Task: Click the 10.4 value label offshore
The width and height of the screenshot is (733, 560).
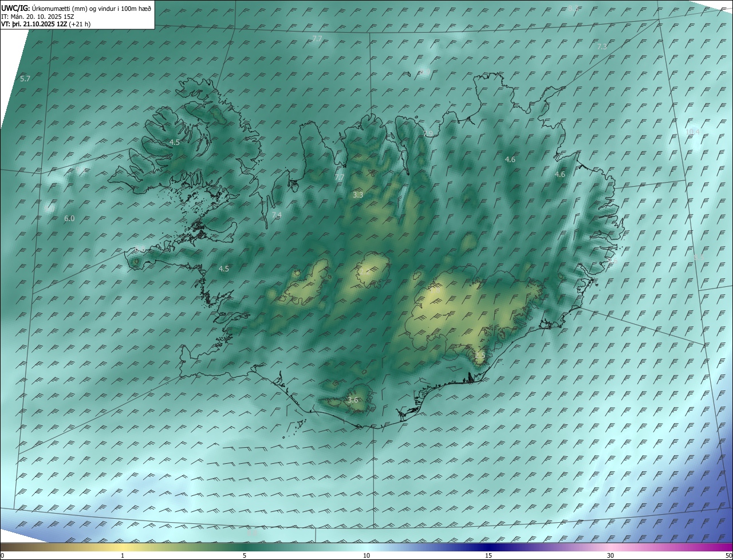Action: 692,132
